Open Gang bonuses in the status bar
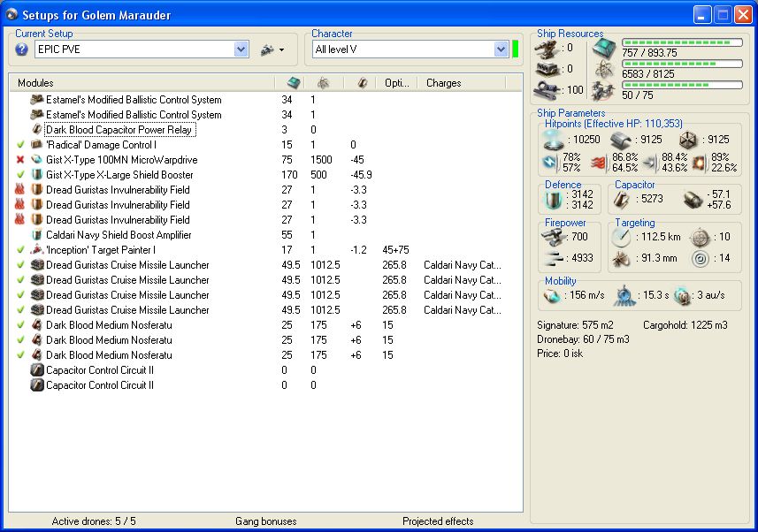Screen dimensions: 758x532 coord(265,521)
